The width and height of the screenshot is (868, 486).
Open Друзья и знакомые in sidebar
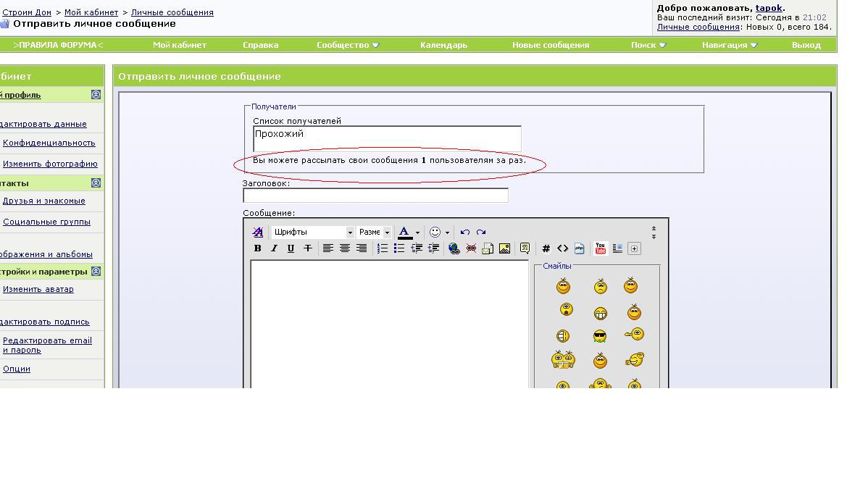tap(43, 201)
